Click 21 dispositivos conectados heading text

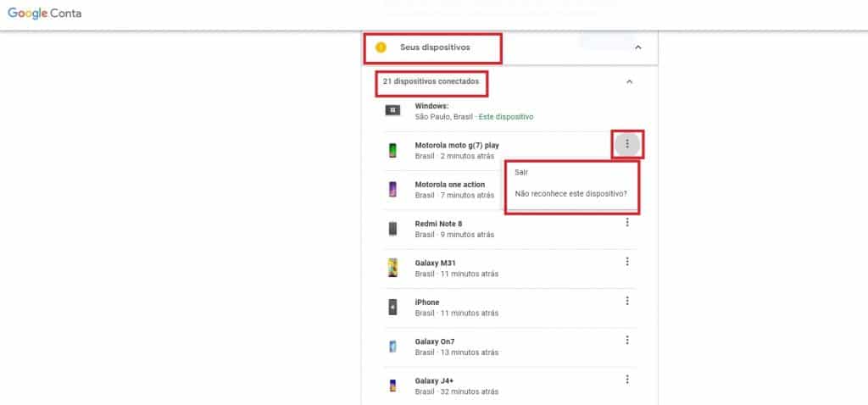pos(431,81)
